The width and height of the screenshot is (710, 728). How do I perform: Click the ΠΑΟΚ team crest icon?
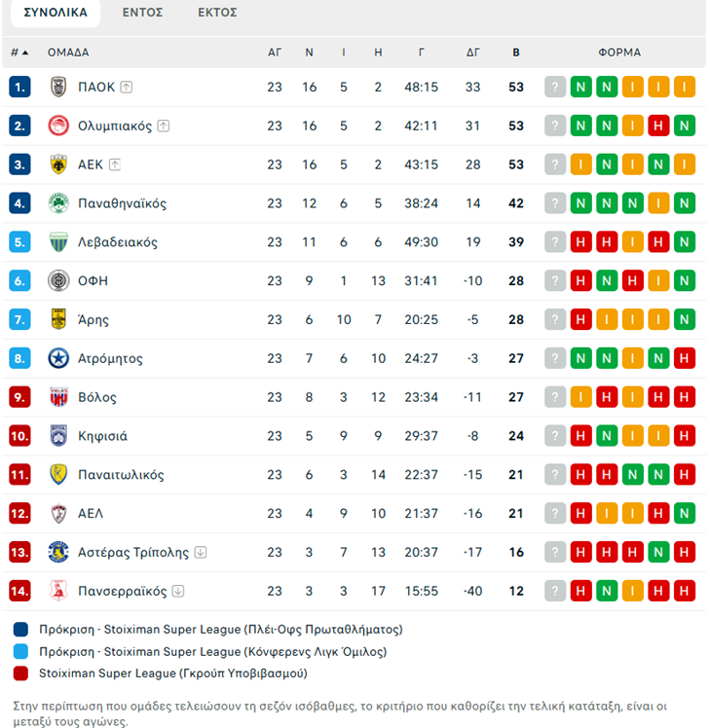point(58,87)
